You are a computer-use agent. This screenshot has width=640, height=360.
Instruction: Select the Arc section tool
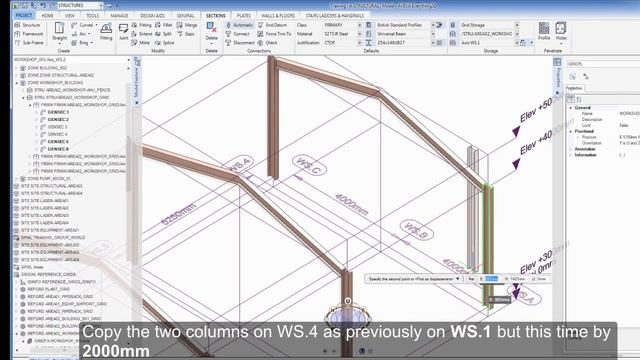click(80, 34)
